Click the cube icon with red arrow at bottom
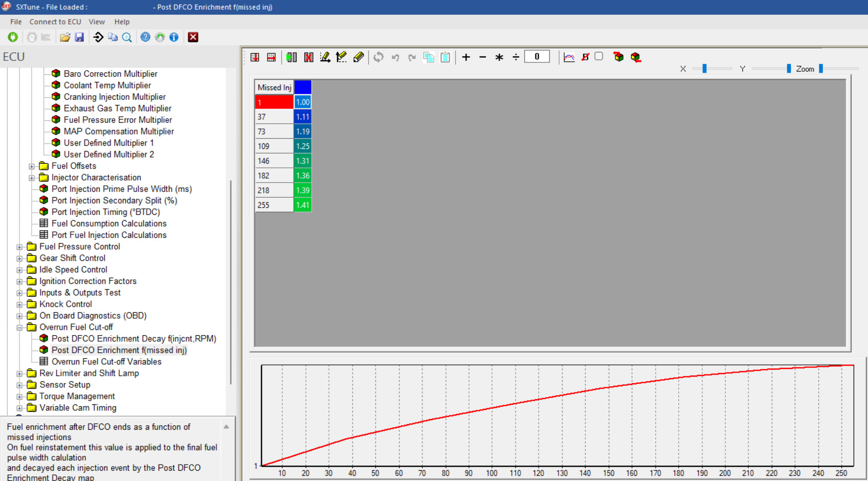Screen dimensions: 868x481 point(636,57)
